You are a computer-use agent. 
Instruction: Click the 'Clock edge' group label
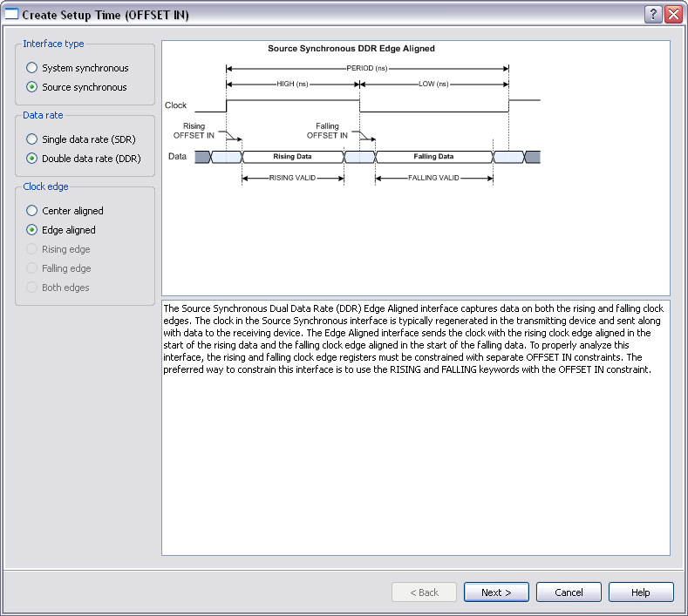click(45, 186)
